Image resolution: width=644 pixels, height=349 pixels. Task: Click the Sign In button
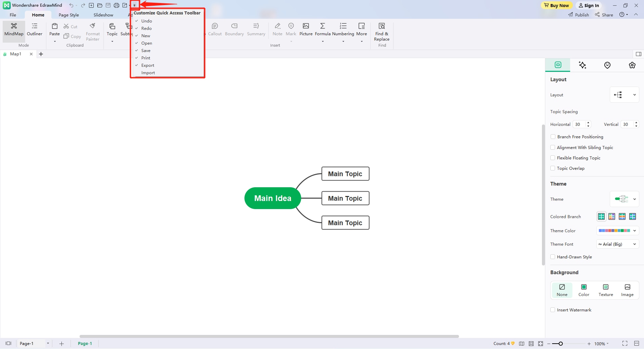(x=589, y=5)
